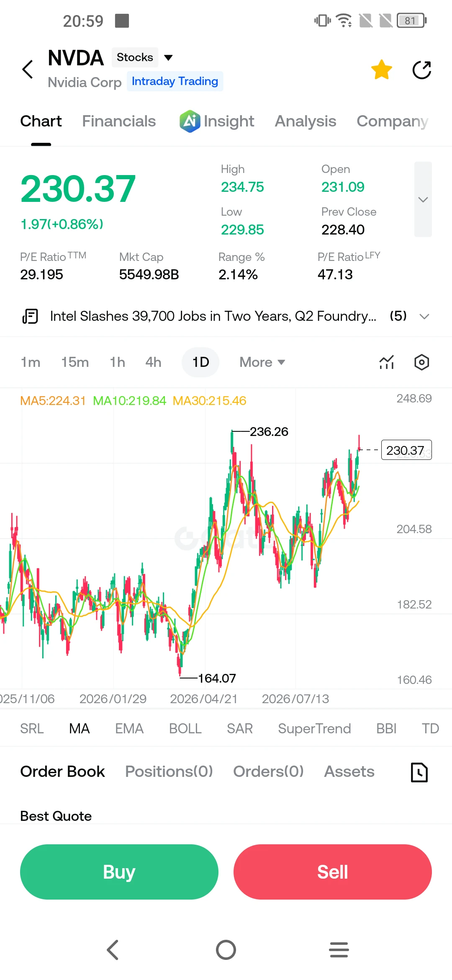The width and height of the screenshot is (452, 980).
Task: Open the More timeframes dropdown
Action: click(262, 362)
